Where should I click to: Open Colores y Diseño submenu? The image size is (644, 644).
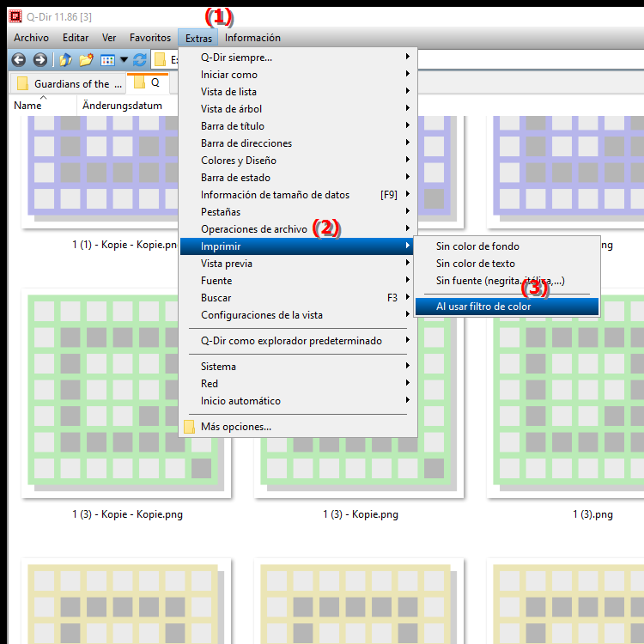point(299,161)
